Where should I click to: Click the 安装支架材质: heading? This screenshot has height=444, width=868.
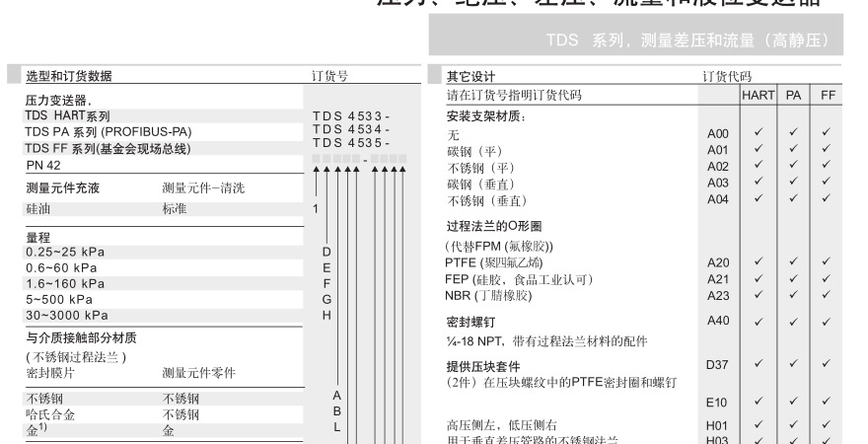pos(486,116)
